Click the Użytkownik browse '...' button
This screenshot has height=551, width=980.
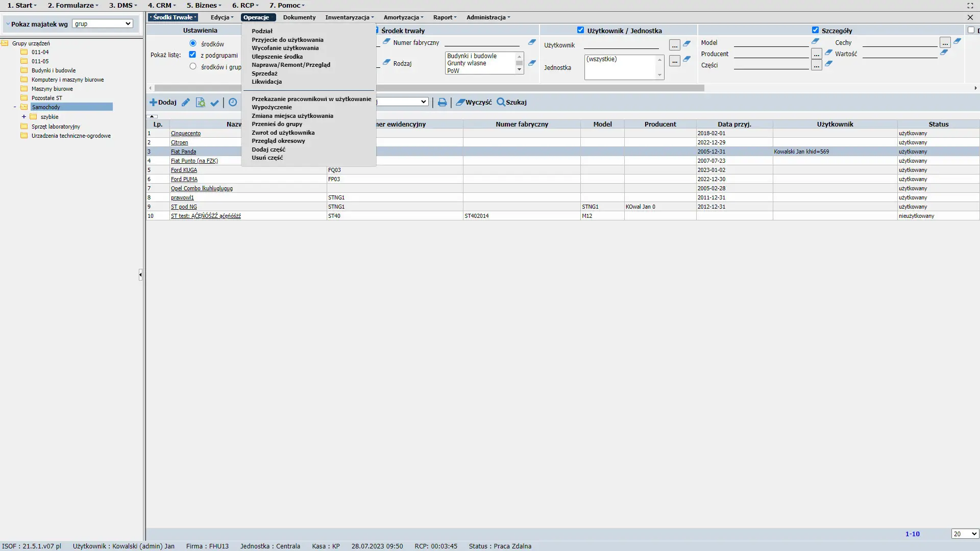coord(674,45)
